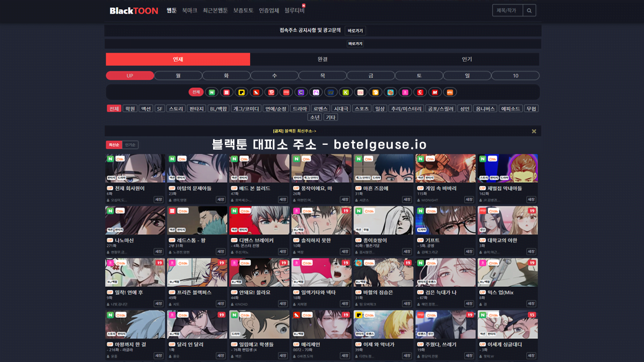The height and width of the screenshot is (362, 644).
Task: Select the yellow square platform icon
Action: click(x=241, y=92)
